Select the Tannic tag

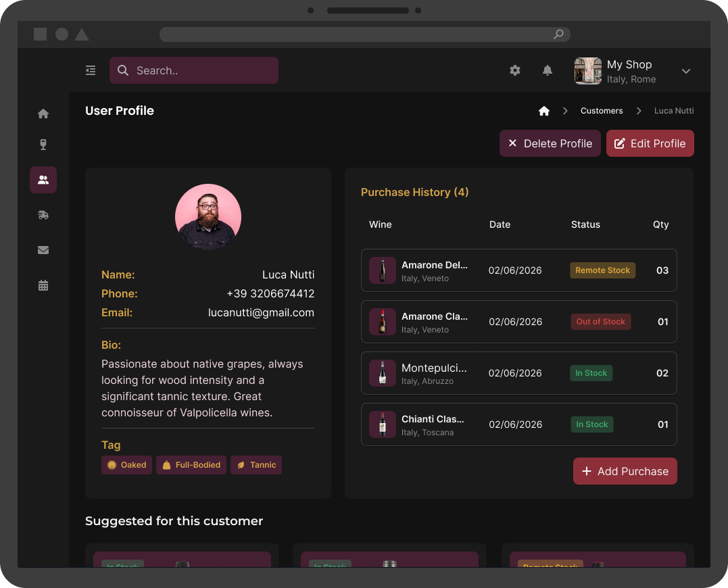pos(256,465)
